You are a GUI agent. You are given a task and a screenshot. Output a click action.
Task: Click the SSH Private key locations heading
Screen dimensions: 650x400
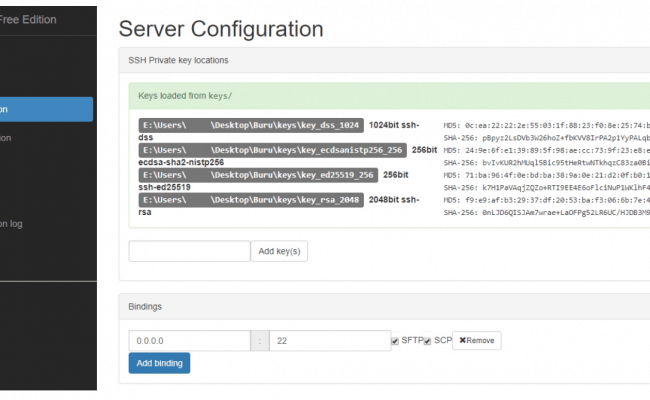[178, 61]
